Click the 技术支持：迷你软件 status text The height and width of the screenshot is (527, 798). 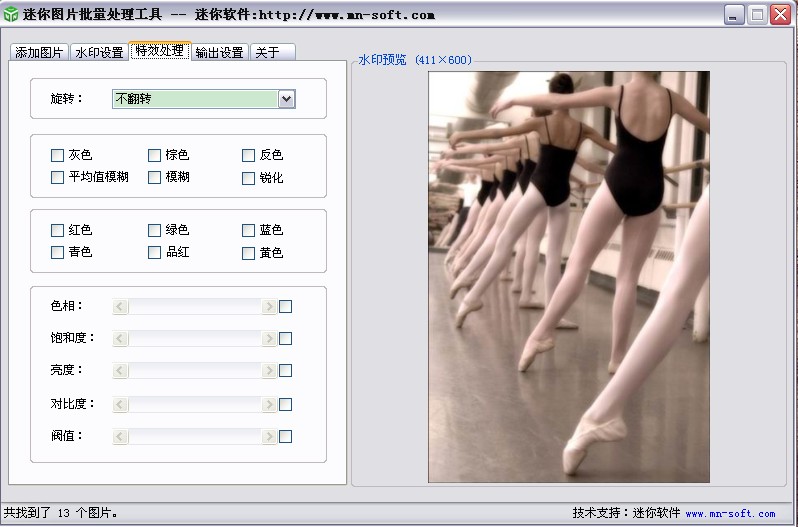(626, 513)
